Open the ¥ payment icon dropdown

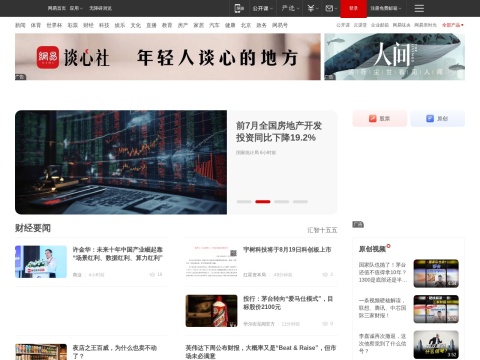313,8
